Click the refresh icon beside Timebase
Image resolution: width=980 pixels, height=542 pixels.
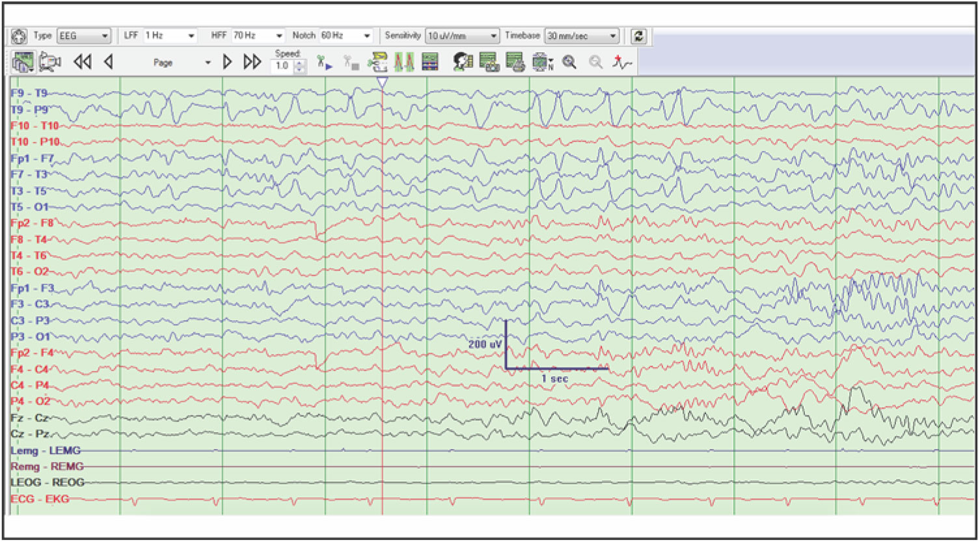(639, 36)
